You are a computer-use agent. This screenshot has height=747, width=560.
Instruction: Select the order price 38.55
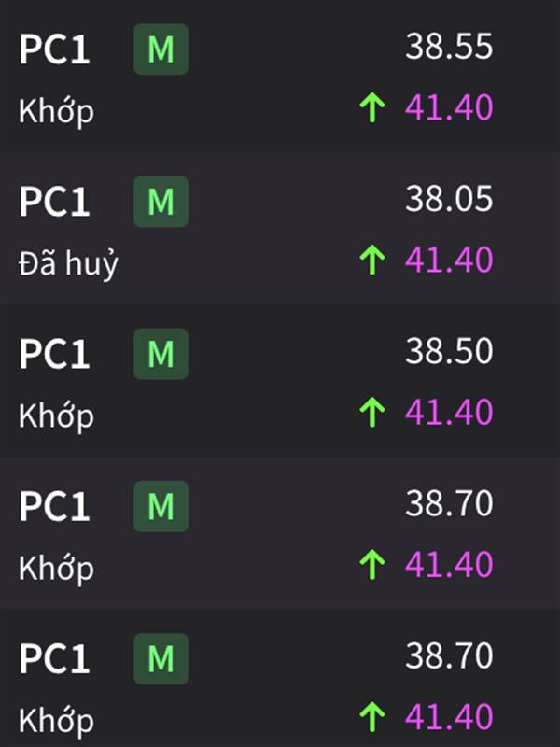[x=449, y=47]
